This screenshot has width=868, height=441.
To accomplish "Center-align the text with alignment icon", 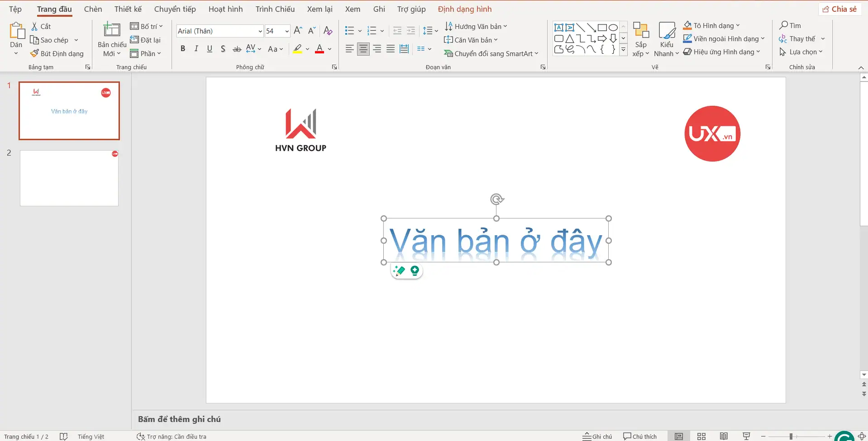I will [x=363, y=48].
